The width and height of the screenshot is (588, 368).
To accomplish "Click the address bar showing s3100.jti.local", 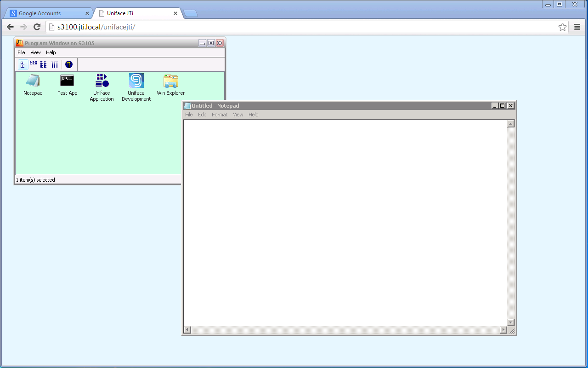I will click(x=184, y=27).
